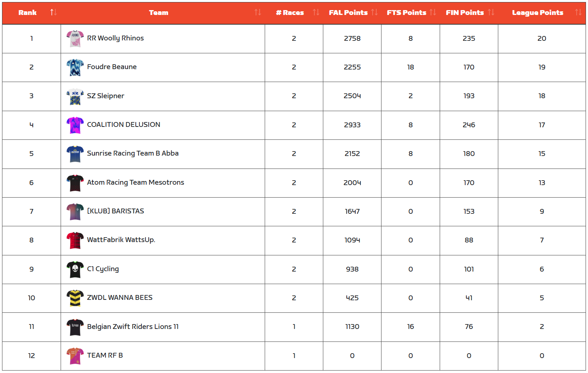The image size is (588, 373).
Task: Click the COALITION DELUSION purple jersey icon
Action: [x=75, y=125]
